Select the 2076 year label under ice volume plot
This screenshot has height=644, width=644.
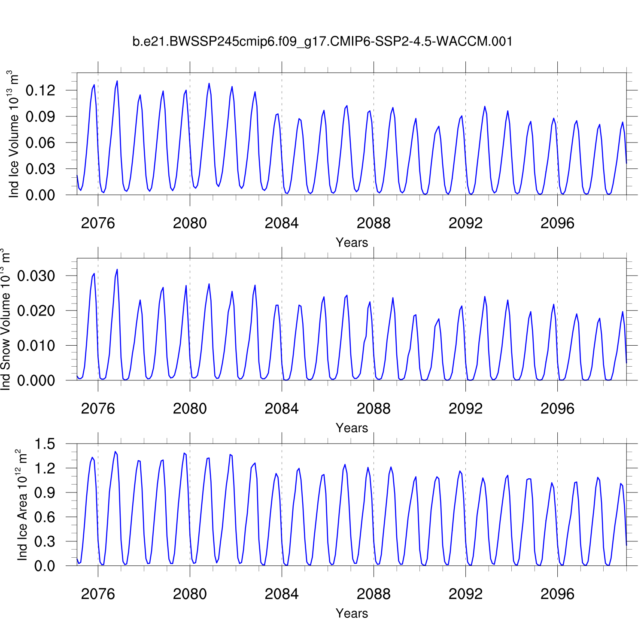[98, 223]
